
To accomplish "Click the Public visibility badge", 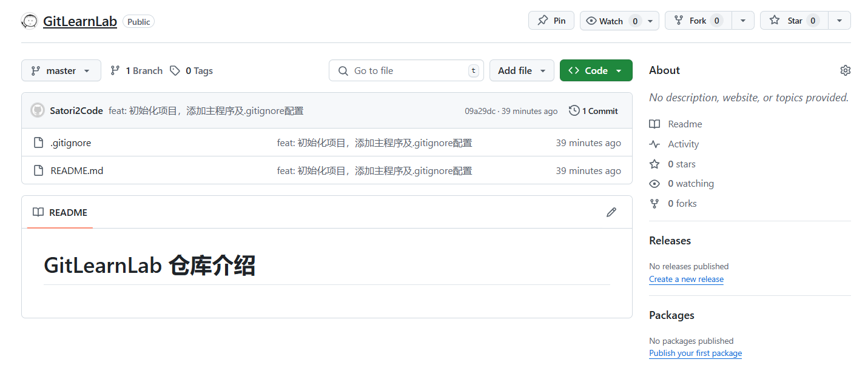I will (x=138, y=22).
